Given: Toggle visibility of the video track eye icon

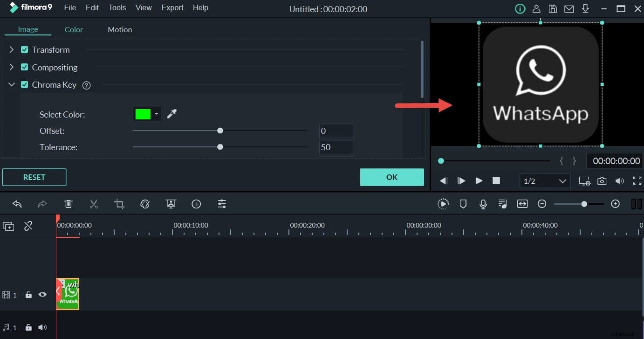Looking at the screenshot, I should pyautogui.click(x=42, y=294).
